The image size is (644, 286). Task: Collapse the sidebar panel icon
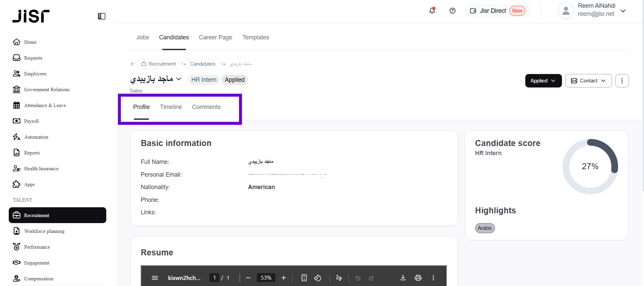click(102, 16)
